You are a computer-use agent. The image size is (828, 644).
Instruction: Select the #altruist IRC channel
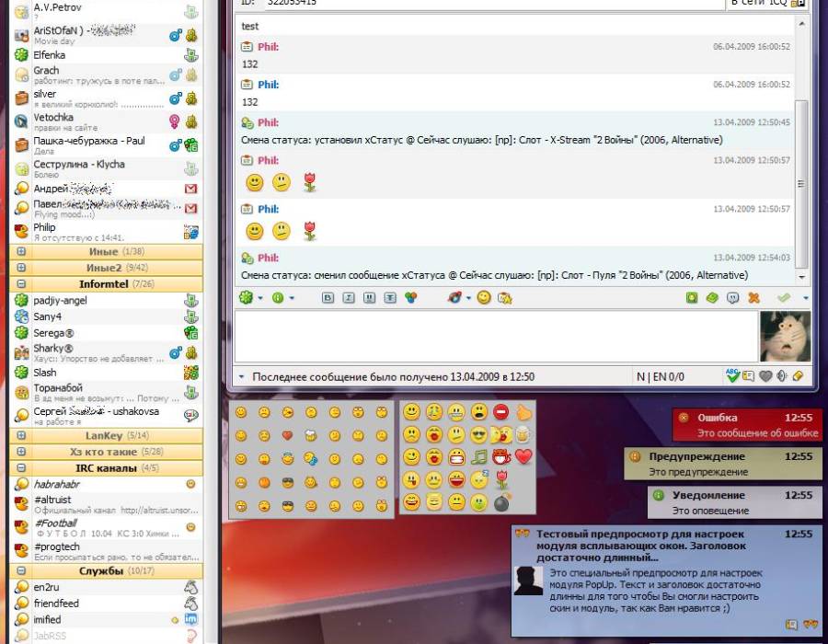106,504
